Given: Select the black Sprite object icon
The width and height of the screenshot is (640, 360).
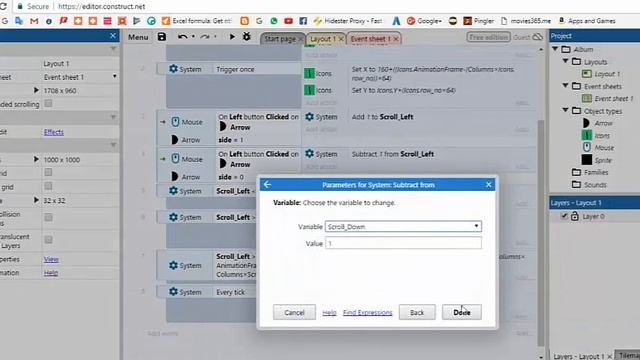Looking at the screenshot, I should point(587,160).
